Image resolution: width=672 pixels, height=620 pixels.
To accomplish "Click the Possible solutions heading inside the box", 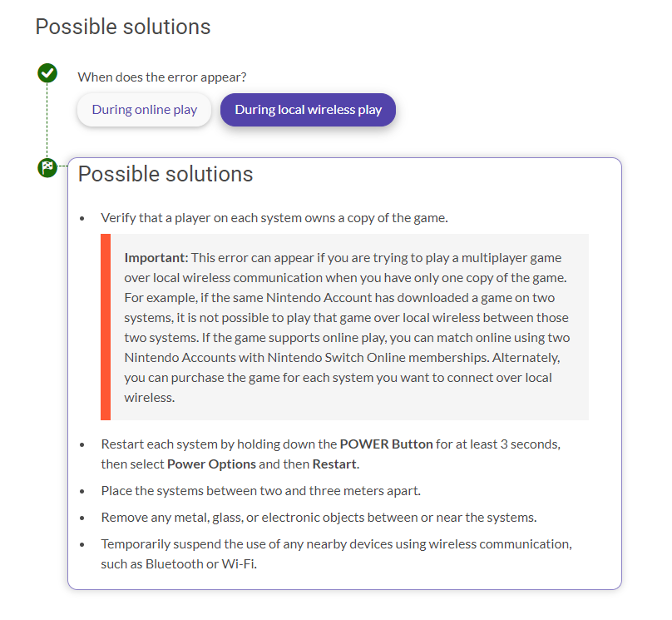I will point(166,174).
